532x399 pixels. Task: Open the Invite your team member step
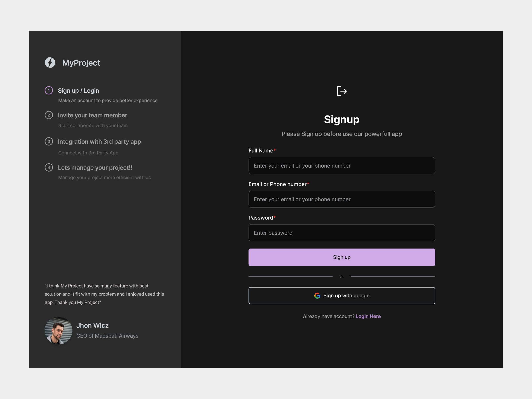pyautogui.click(x=92, y=115)
